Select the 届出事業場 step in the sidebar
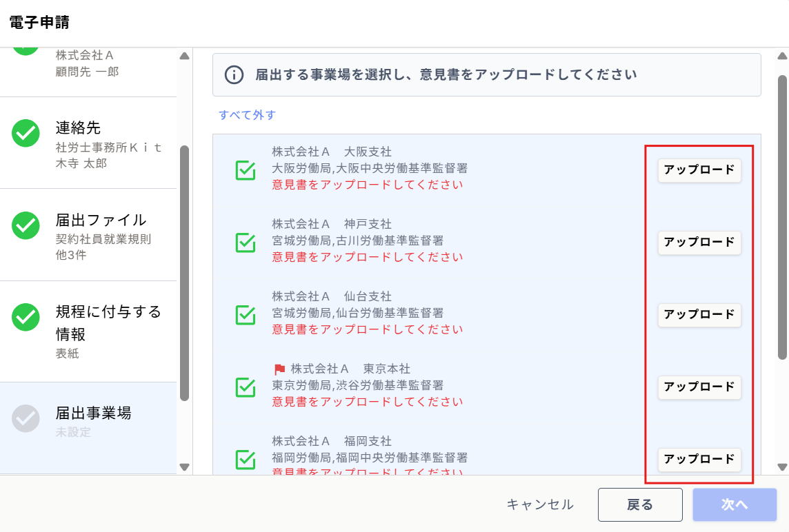789x532 pixels. coord(88,427)
